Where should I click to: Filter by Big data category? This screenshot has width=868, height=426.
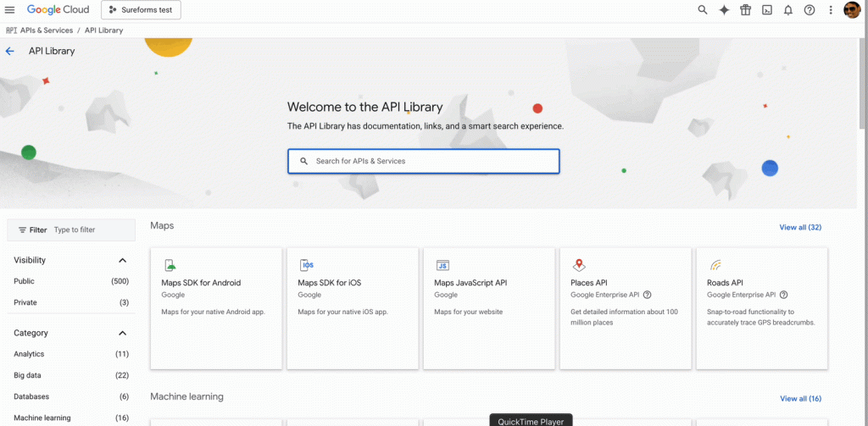pyautogui.click(x=71, y=375)
